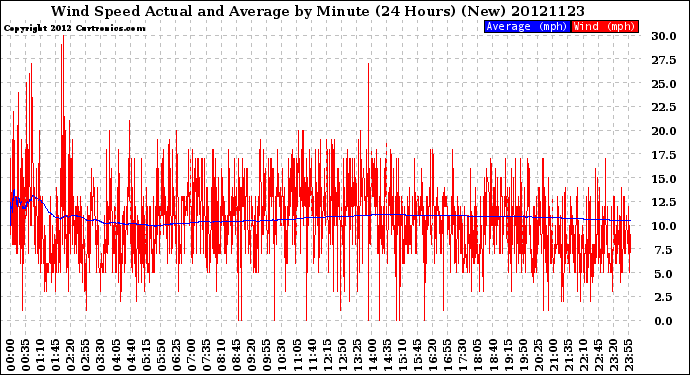This screenshot has height=375, width=690.
Task: Click the 19:50 time axis label
Action: 523,355
